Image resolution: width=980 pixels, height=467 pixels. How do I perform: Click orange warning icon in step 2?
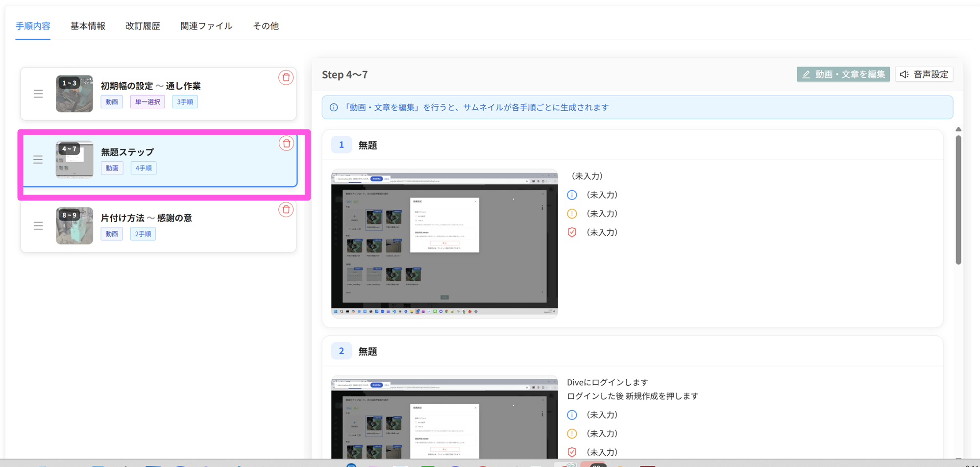click(572, 434)
